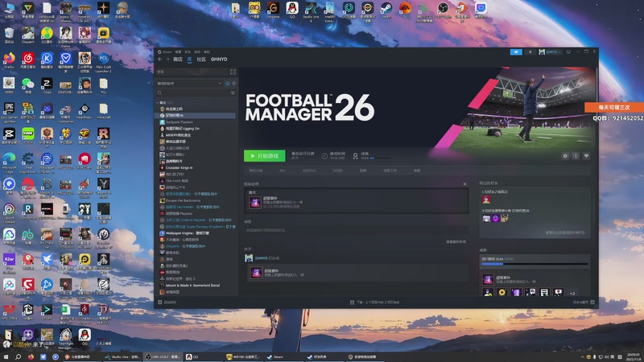Viewport: 644px width, 362px height.
Task: Open the 社区 community tab
Action: (x=201, y=60)
